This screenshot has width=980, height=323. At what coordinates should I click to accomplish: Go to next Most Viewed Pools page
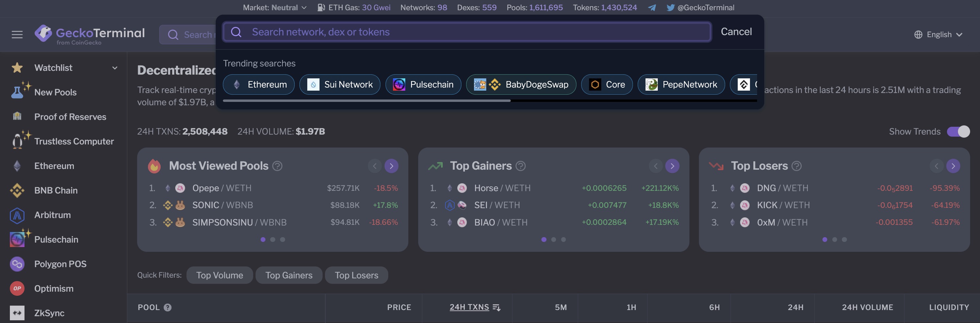(391, 166)
